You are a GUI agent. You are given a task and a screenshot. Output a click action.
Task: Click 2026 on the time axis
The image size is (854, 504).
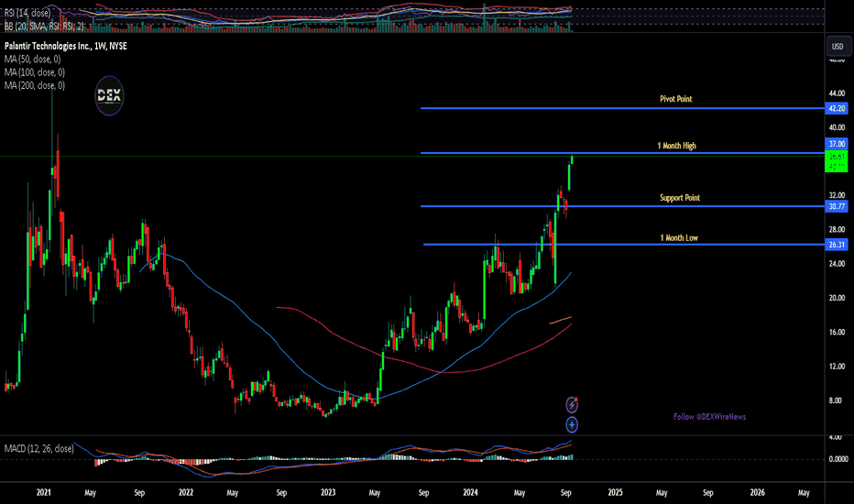757,493
